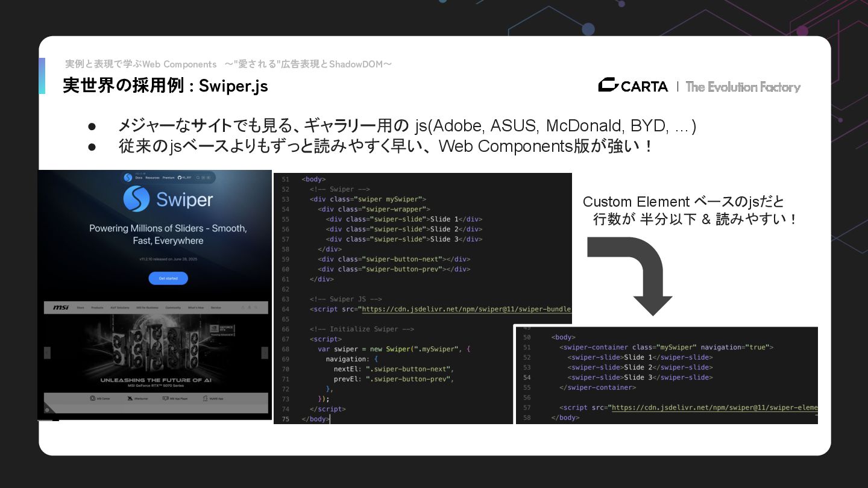Click the Afterburner icon

coord(130,399)
